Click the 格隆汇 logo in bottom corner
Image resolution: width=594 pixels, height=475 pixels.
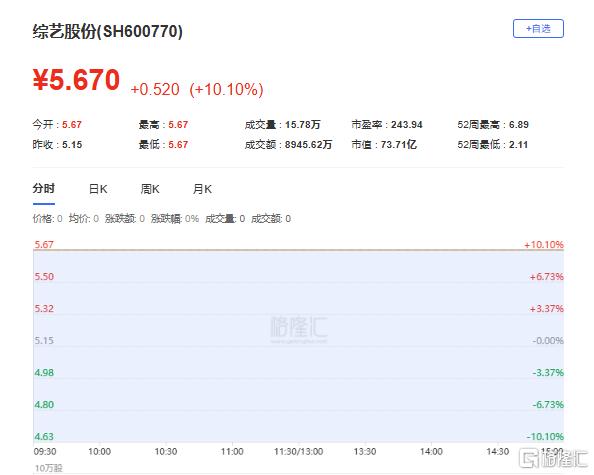point(553,459)
